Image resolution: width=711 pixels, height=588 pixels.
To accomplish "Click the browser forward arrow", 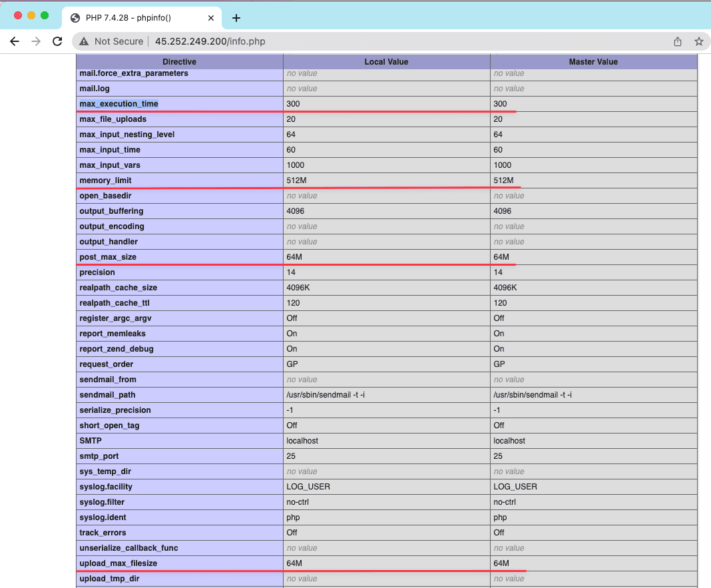I will (x=36, y=41).
